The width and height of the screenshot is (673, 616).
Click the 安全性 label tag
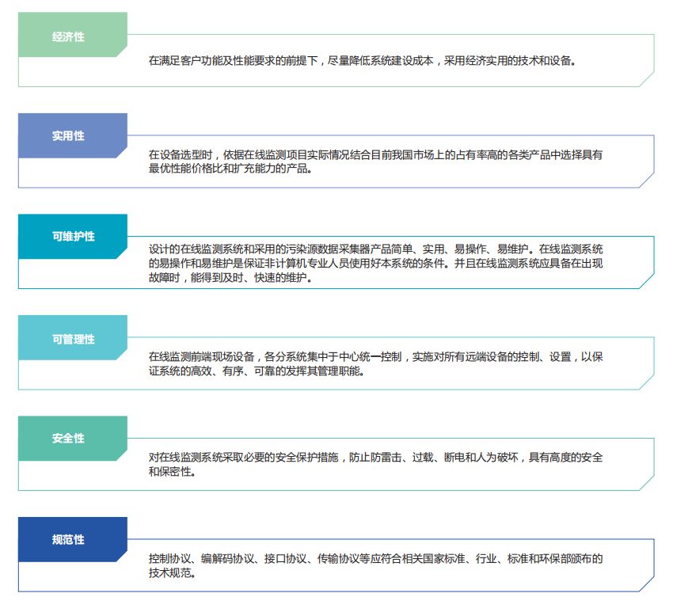pyautogui.click(x=73, y=439)
